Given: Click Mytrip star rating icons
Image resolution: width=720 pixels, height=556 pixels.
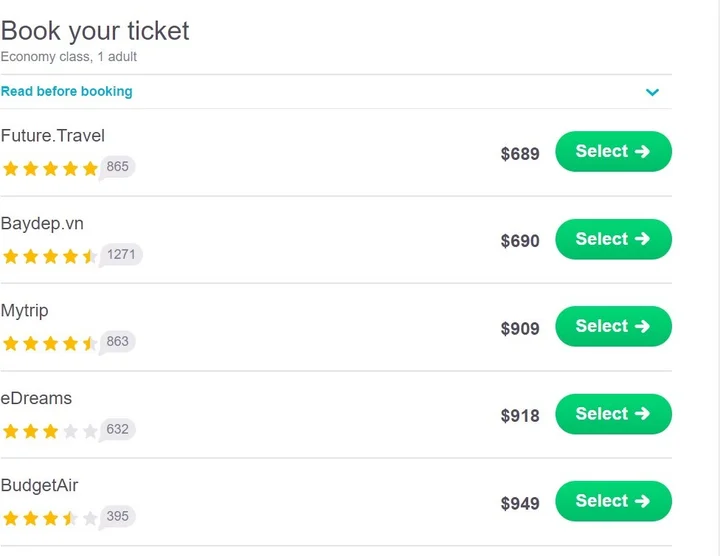Looking at the screenshot, I should pyautogui.click(x=50, y=343).
